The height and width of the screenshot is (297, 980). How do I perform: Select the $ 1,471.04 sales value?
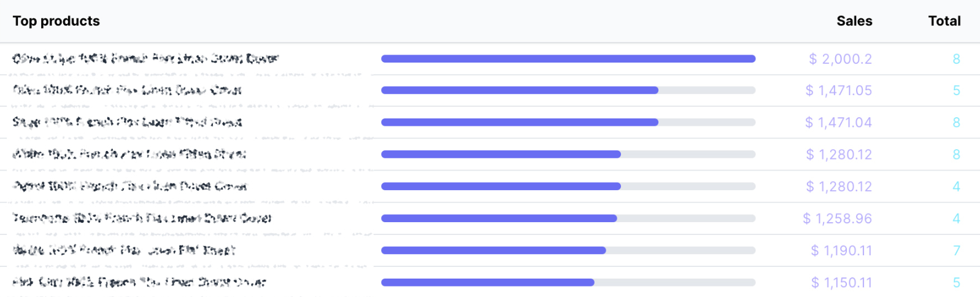point(838,123)
